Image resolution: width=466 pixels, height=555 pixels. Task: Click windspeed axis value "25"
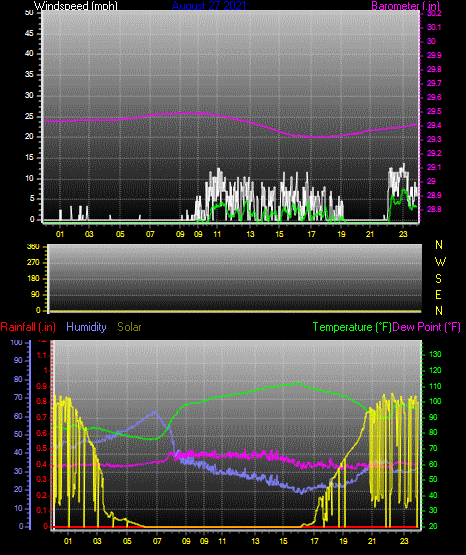pyautogui.click(x=29, y=116)
